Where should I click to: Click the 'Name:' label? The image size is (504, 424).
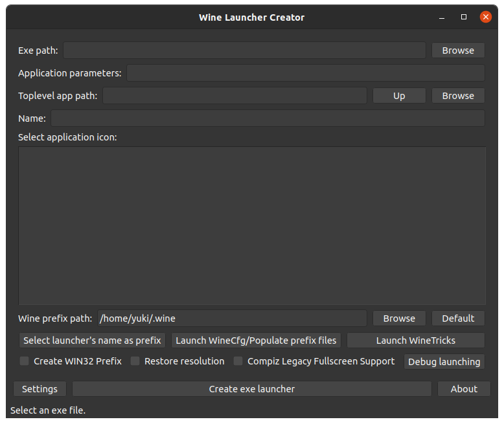(x=32, y=118)
